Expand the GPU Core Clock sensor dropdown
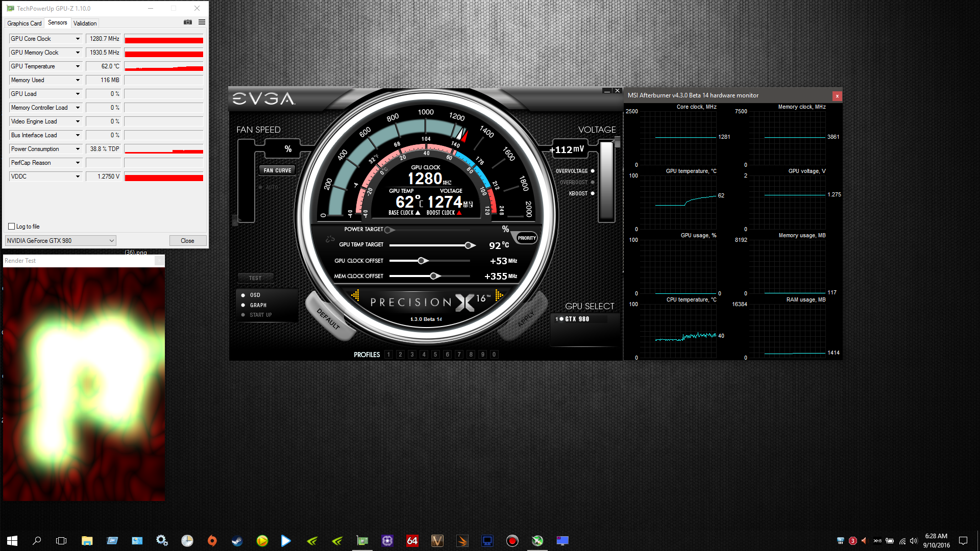Screen dimensions: 980x551 point(78,39)
